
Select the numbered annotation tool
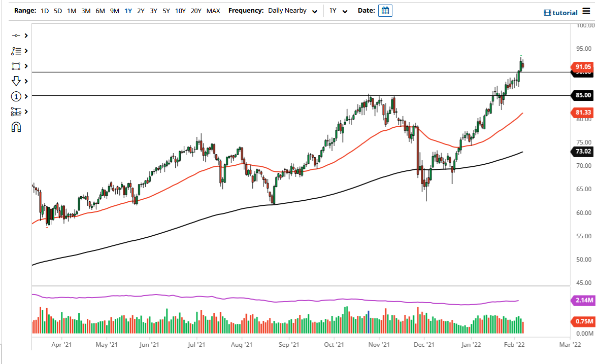tap(16, 96)
